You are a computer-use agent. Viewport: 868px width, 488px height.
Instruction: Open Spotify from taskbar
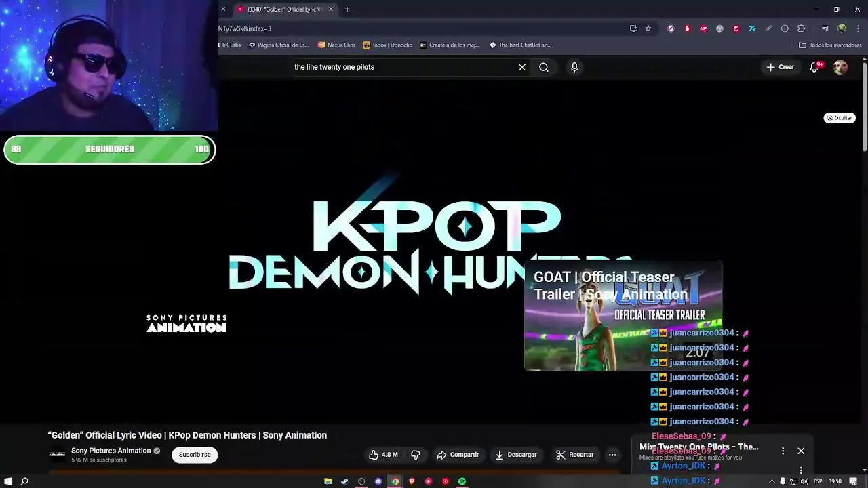[x=462, y=481]
